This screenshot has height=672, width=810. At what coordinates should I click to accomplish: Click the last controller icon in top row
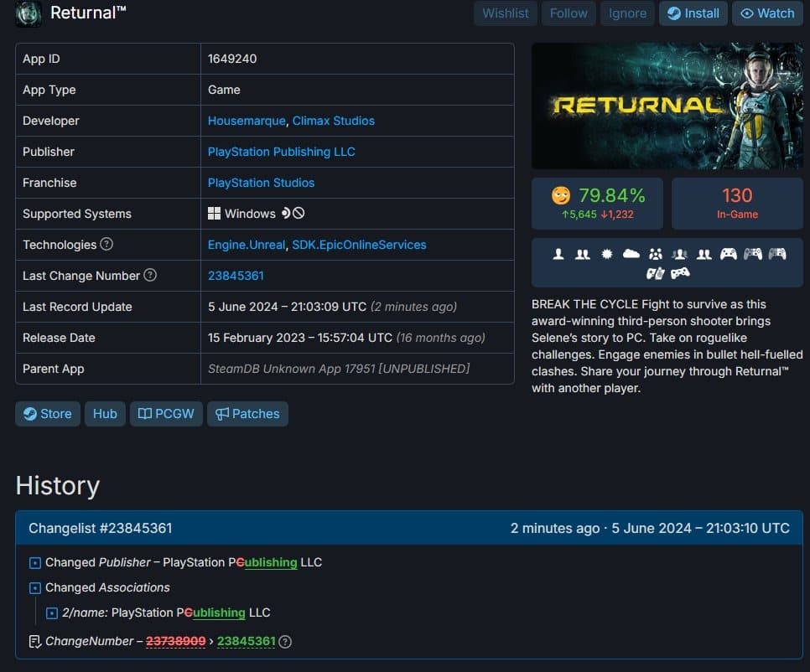coord(777,254)
